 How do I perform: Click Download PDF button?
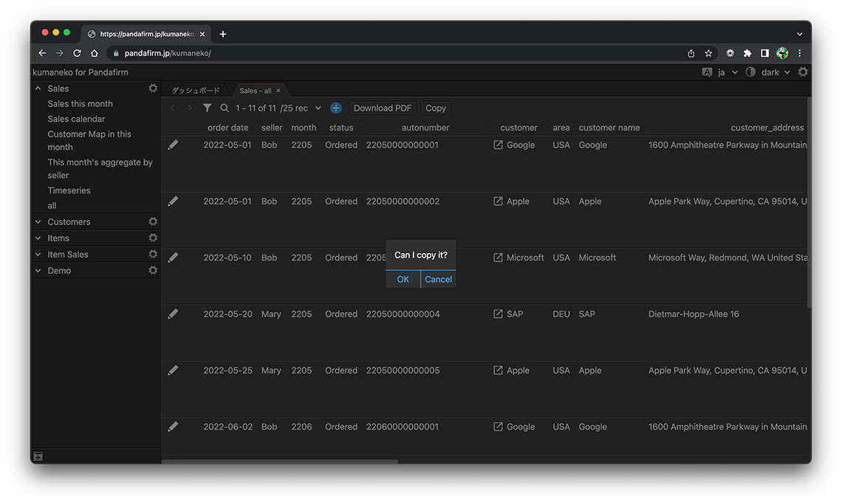383,108
